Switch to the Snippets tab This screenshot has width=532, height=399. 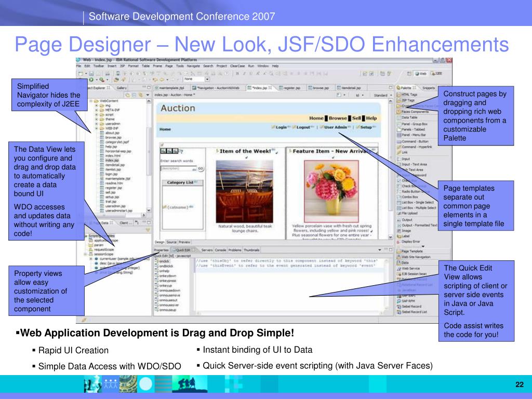(429, 87)
